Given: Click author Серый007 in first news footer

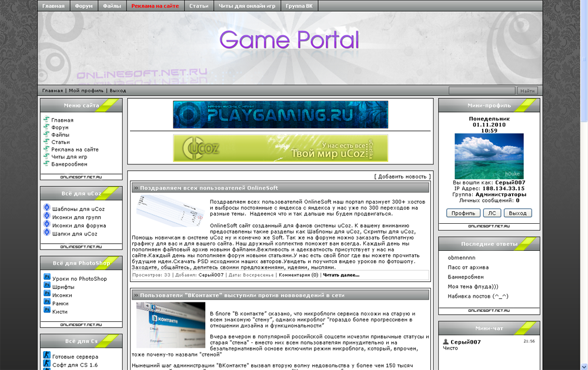Looking at the screenshot, I should point(211,275).
